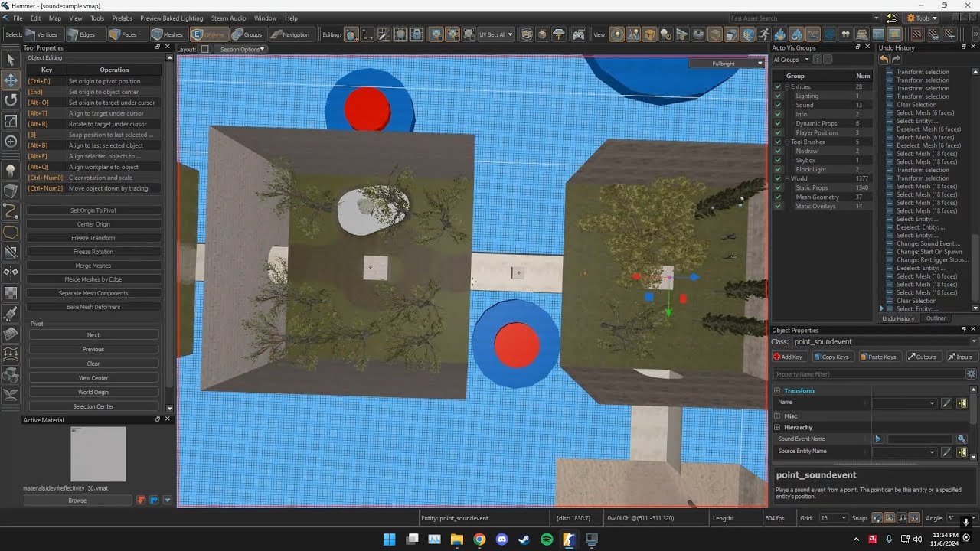This screenshot has height=551, width=980.
Task: Click the Bake Mesh Deformers button
Action: coord(93,307)
